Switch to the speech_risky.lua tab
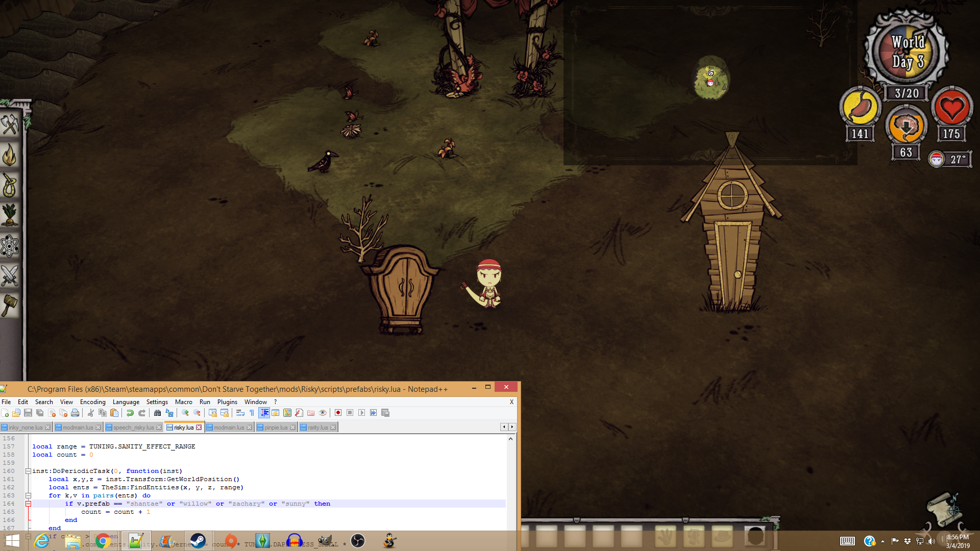The width and height of the screenshot is (980, 551). point(133,428)
